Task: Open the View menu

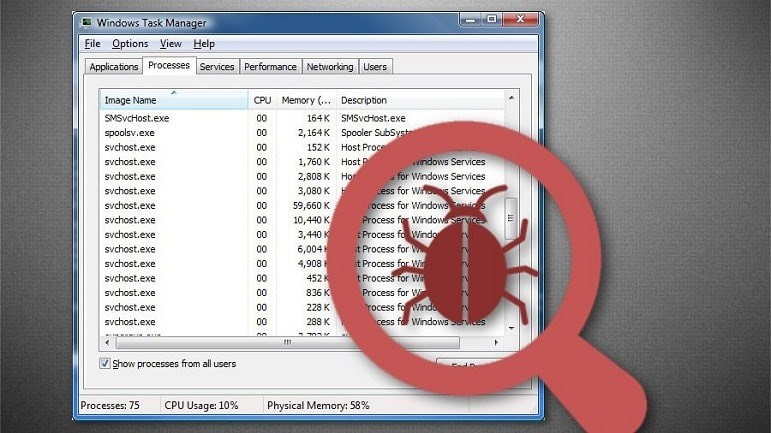Action: pos(171,44)
